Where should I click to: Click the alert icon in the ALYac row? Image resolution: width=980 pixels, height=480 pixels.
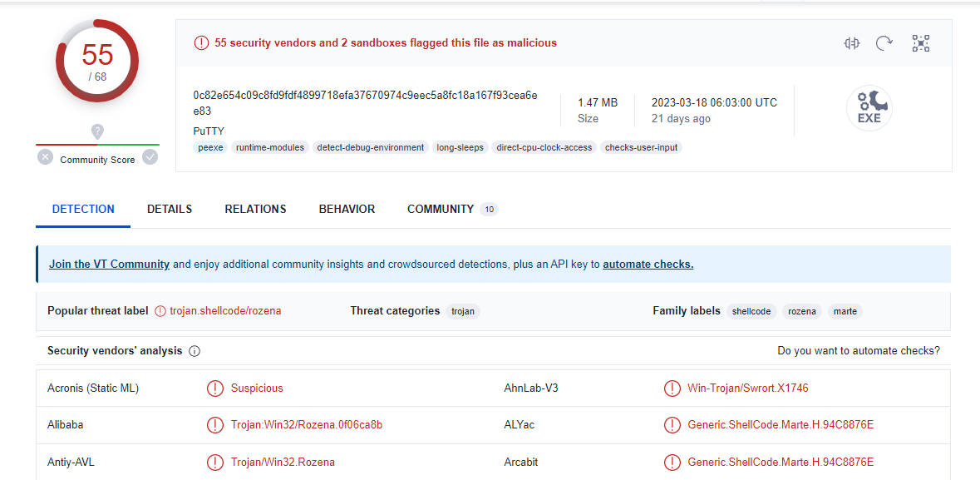(x=672, y=426)
